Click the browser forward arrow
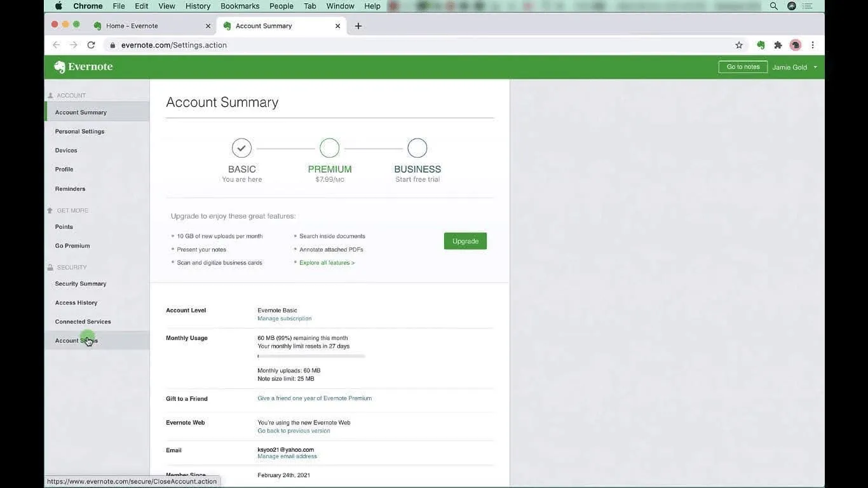Image resolution: width=868 pixels, height=488 pixels. 73,45
